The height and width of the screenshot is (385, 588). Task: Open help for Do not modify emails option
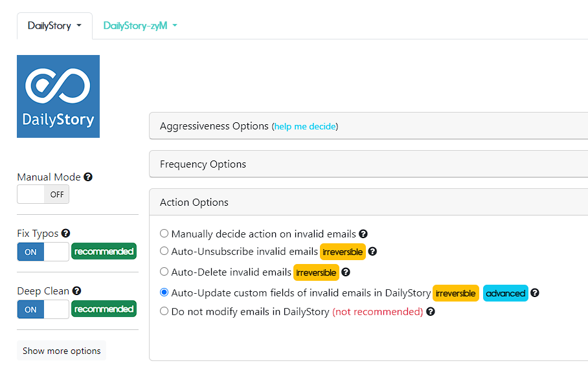click(431, 311)
